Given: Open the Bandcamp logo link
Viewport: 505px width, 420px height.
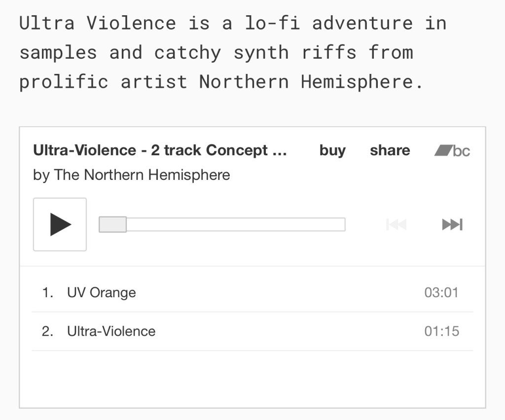Looking at the screenshot, I should 452,150.
